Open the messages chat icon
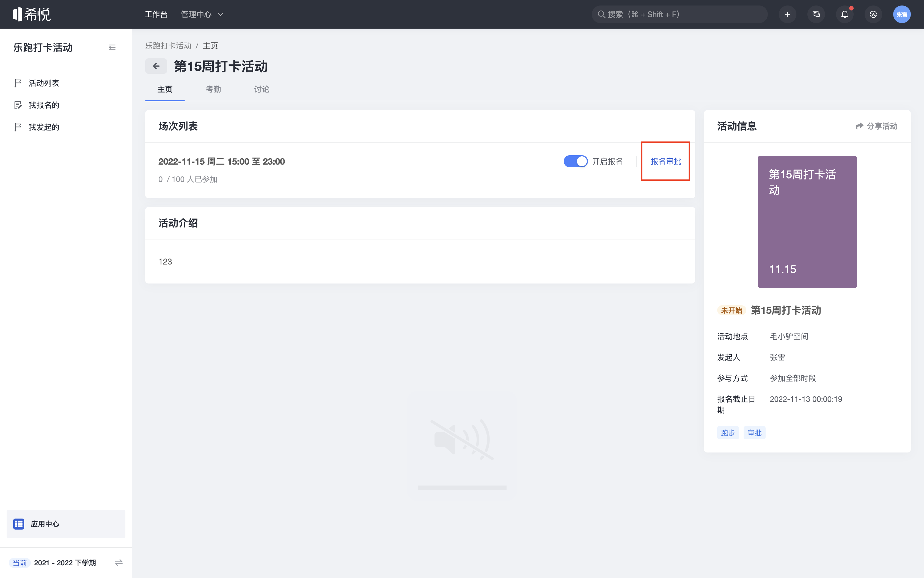This screenshot has height=578, width=924. point(816,14)
